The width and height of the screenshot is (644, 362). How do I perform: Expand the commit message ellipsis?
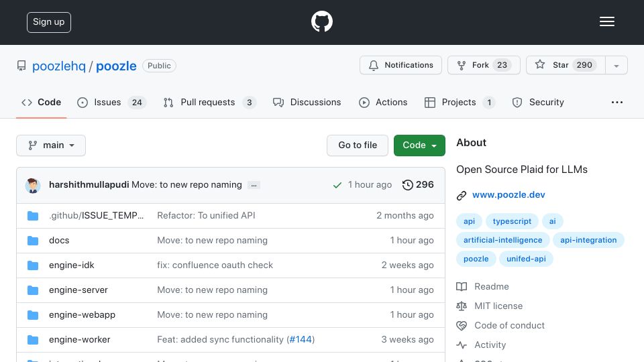(254, 185)
